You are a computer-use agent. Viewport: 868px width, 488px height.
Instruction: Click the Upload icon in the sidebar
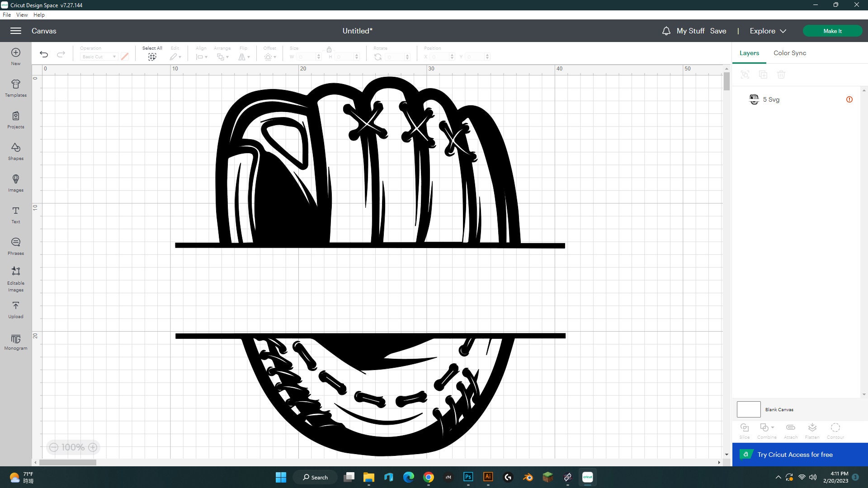pyautogui.click(x=15, y=310)
